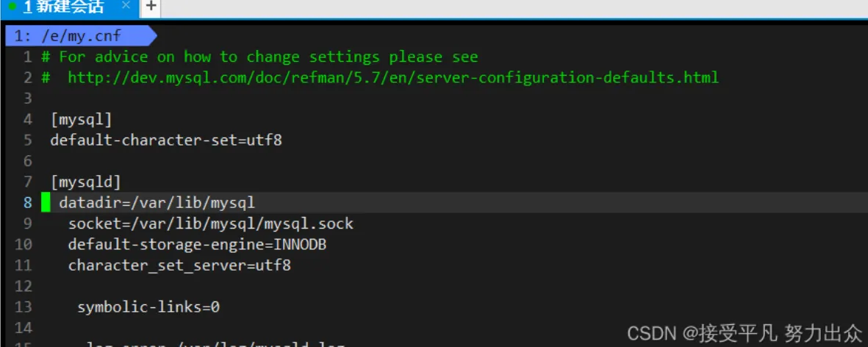Place cursor on default-character-set=utf8 line

coord(165,140)
